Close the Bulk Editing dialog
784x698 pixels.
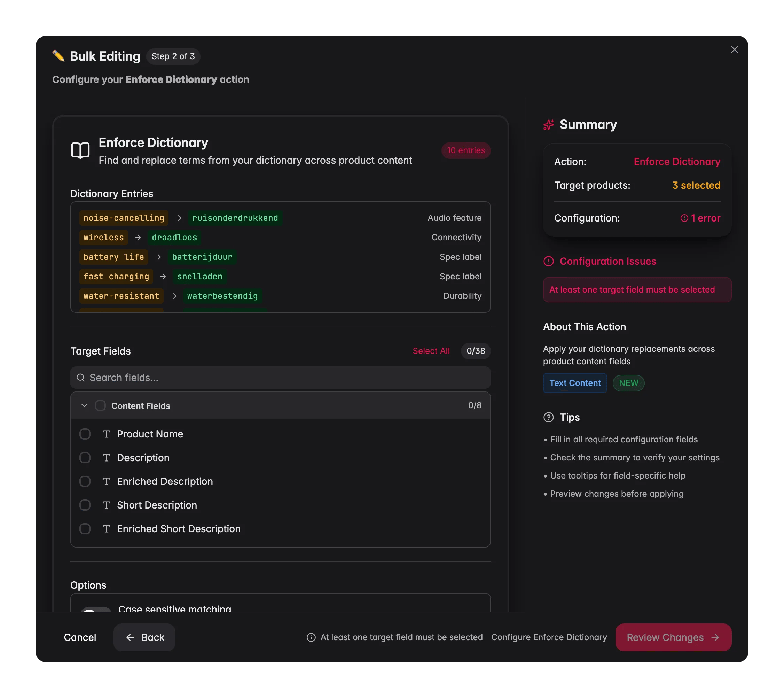(734, 49)
